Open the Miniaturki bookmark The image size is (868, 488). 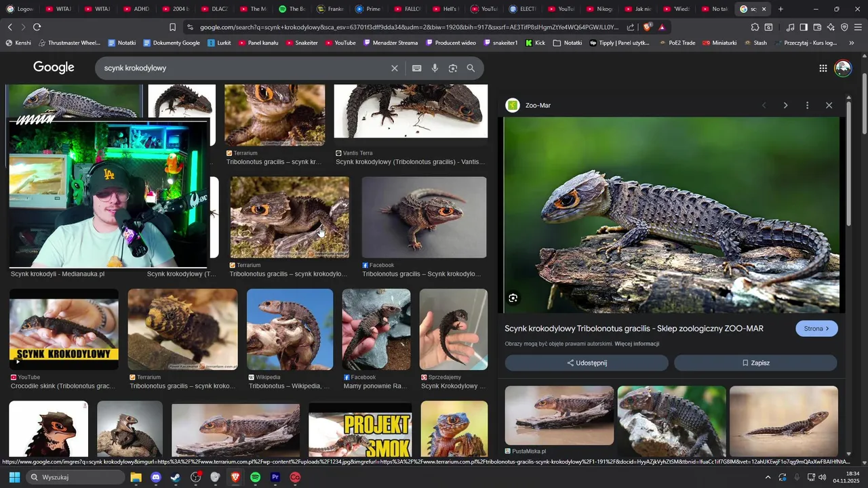(x=719, y=43)
